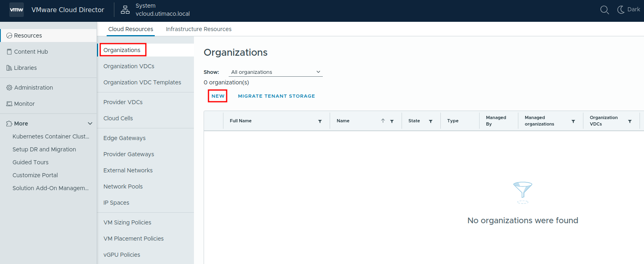This screenshot has height=264, width=644.
Task: Click the Name column filter icon
Action: click(392, 121)
